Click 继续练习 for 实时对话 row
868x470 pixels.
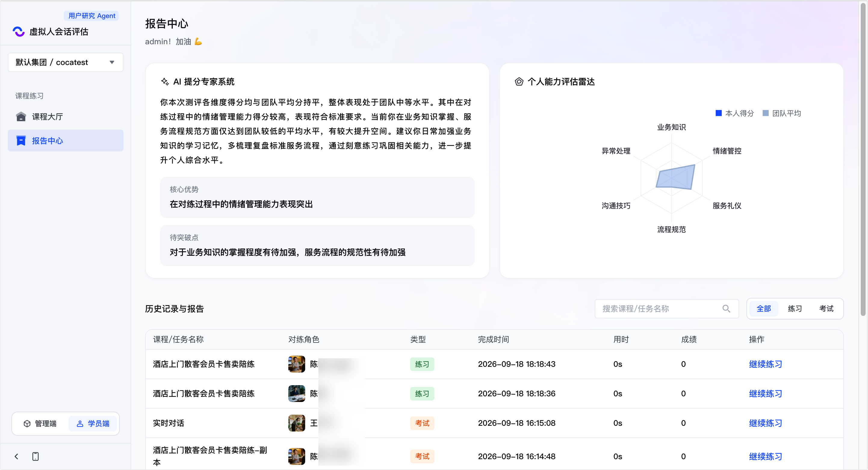pyautogui.click(x=765, y=423)
